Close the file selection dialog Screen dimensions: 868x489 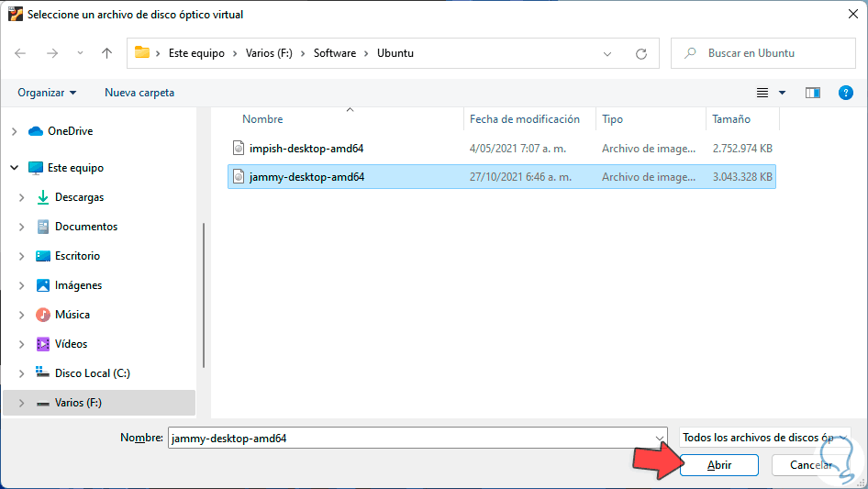pos(853,15)
